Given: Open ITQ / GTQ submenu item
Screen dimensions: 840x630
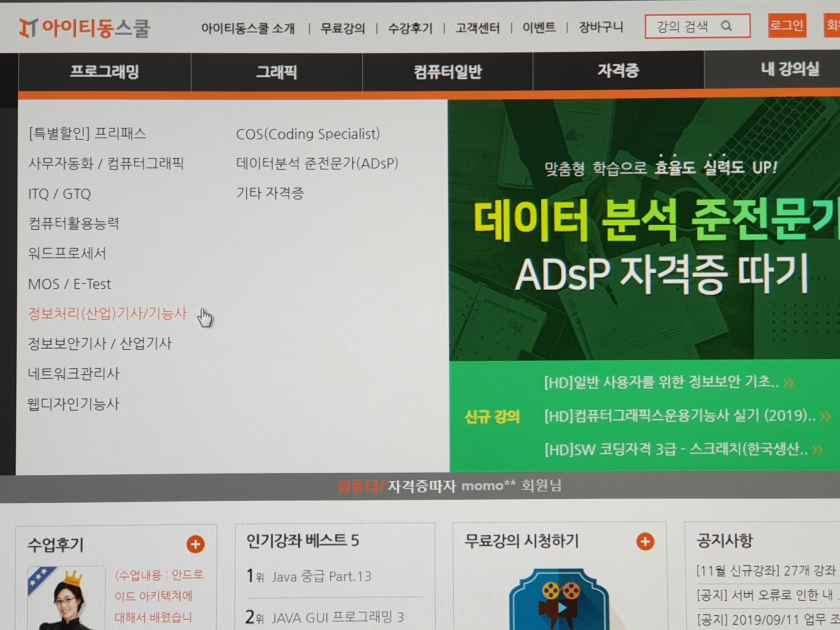Looking at the screenshot, I should 59,194.
